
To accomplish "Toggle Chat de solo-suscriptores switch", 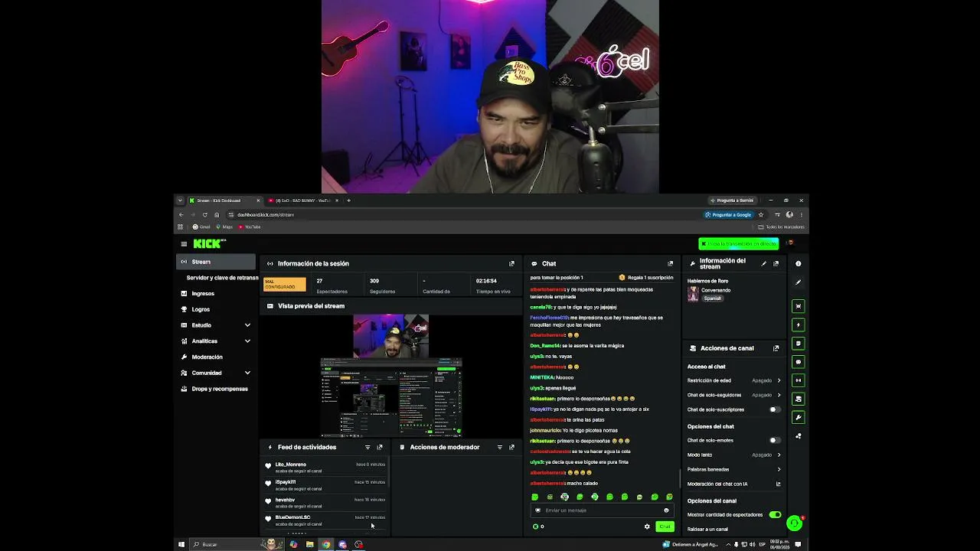I will pyautogui.click(x=775, y=409).
